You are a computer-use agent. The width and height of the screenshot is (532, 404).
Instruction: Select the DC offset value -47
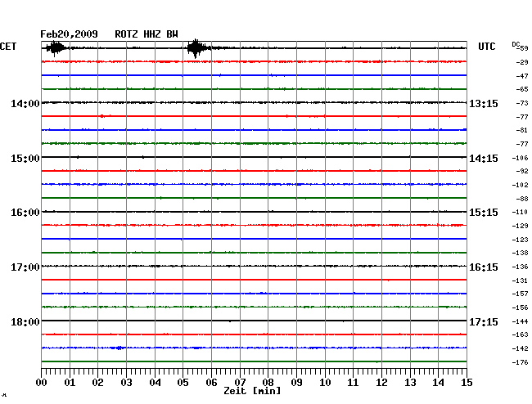pos(522,76)
